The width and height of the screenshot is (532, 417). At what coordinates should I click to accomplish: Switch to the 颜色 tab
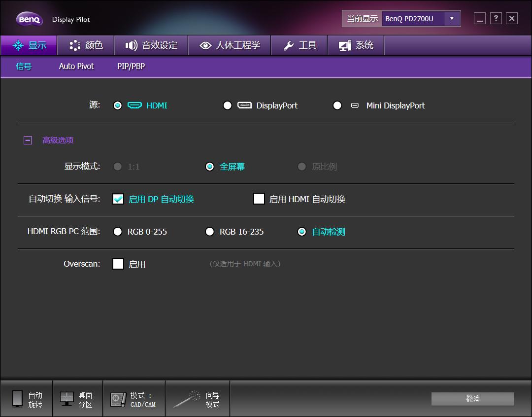[86, 45]
